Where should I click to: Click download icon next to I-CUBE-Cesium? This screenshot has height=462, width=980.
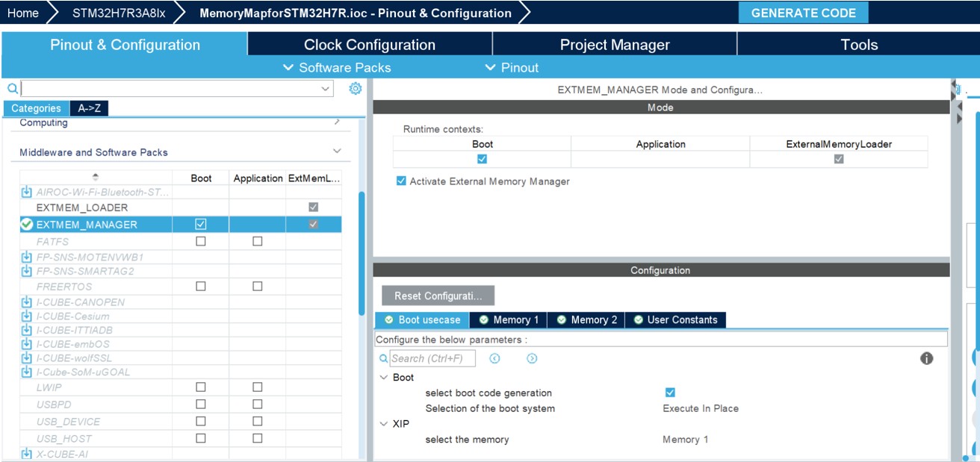pos(27,316)
